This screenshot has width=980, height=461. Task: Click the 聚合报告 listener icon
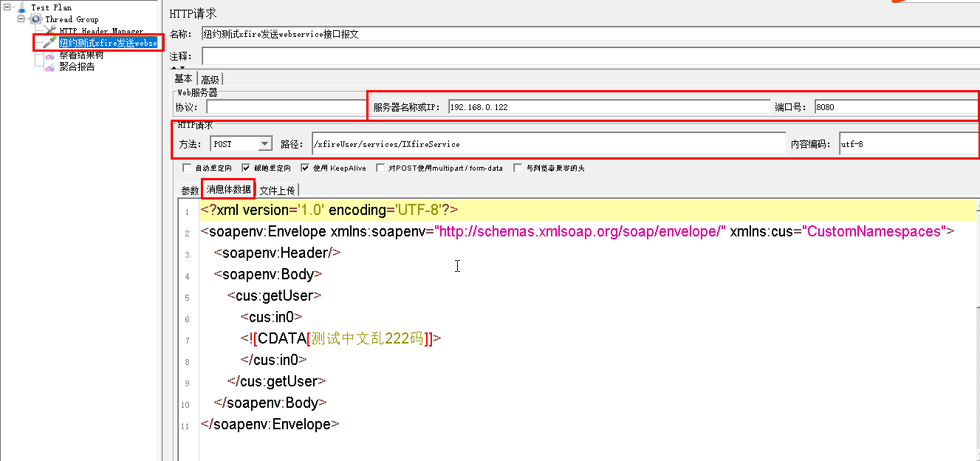pyautogui.click(x=50, y=67)
